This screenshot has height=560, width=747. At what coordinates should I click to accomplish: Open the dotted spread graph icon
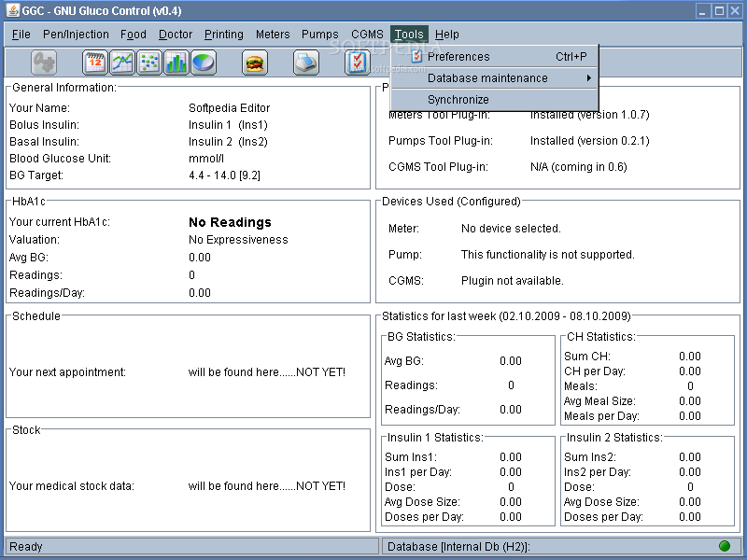[149, 63]
